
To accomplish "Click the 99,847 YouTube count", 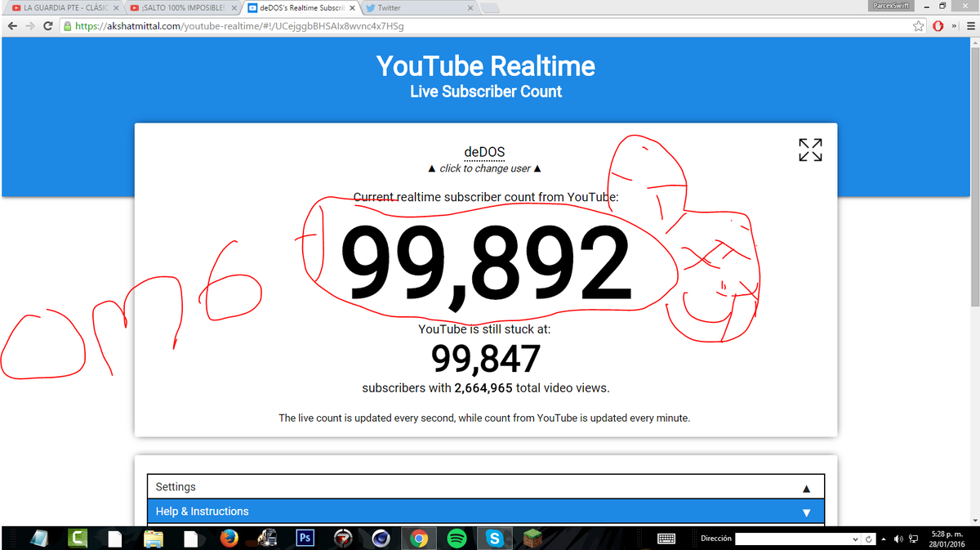I will pos(486,358).
